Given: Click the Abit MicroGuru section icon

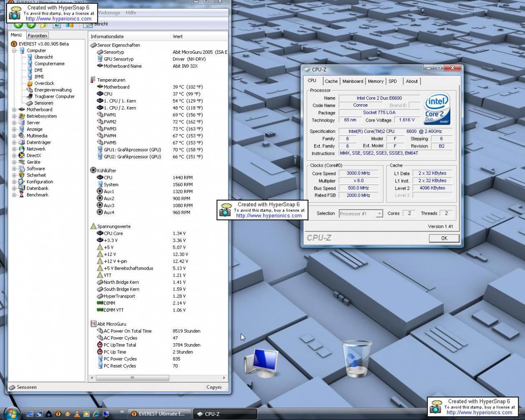Looking at the screenshot, I should click(x=93, y=324).
